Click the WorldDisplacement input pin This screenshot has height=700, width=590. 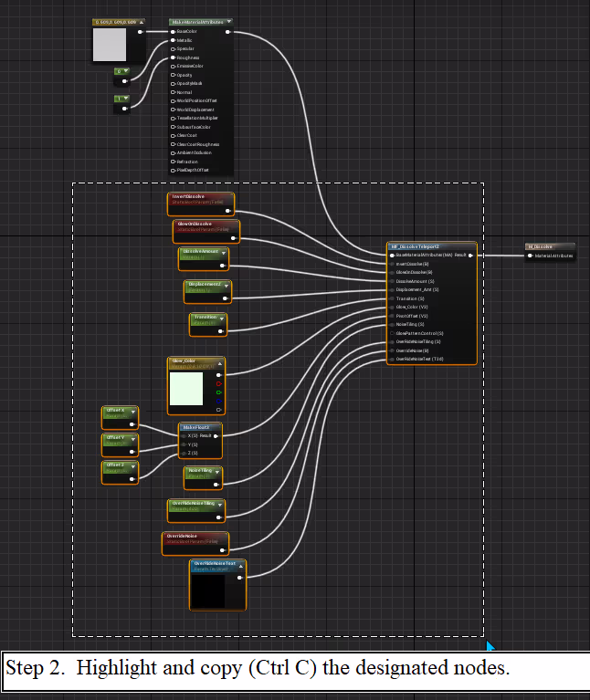point(174,110)
